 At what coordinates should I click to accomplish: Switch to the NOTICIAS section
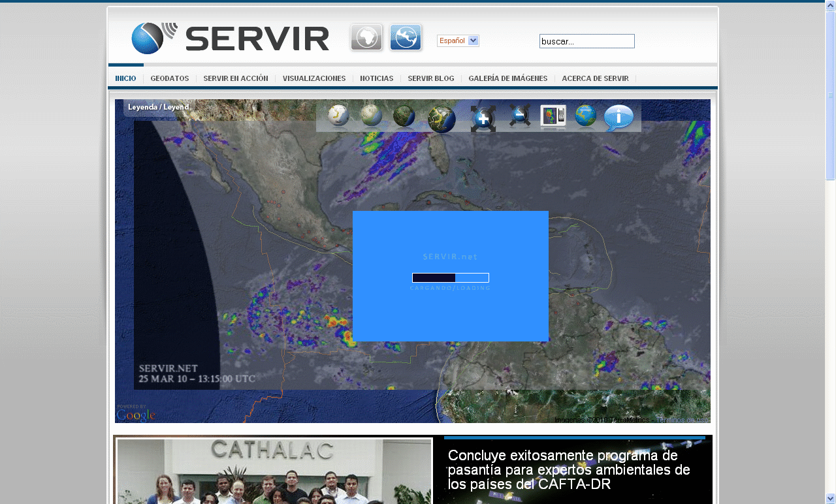point(377,78)
